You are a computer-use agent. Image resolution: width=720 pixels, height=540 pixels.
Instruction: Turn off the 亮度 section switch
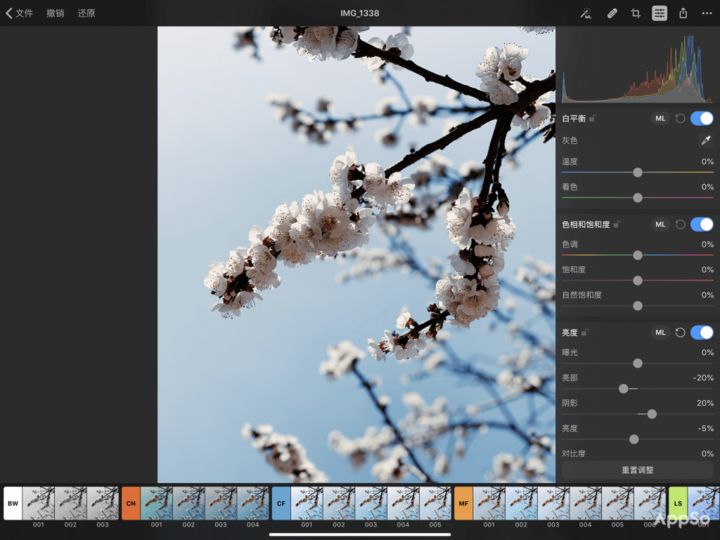point(702,332)
